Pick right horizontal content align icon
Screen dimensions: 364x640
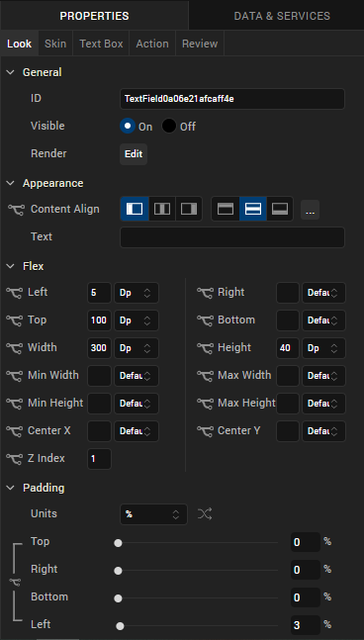[189, 209]
